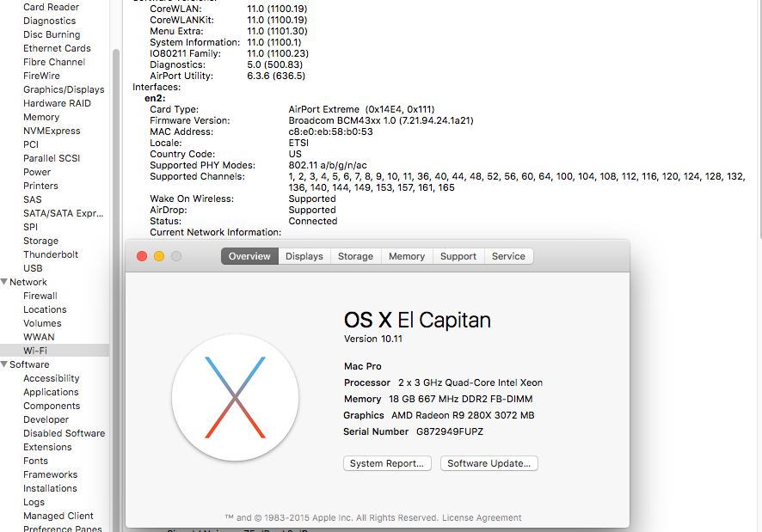762x532 pixels.
Task: Click the OS X El Capitan logo
Action: 235,397
